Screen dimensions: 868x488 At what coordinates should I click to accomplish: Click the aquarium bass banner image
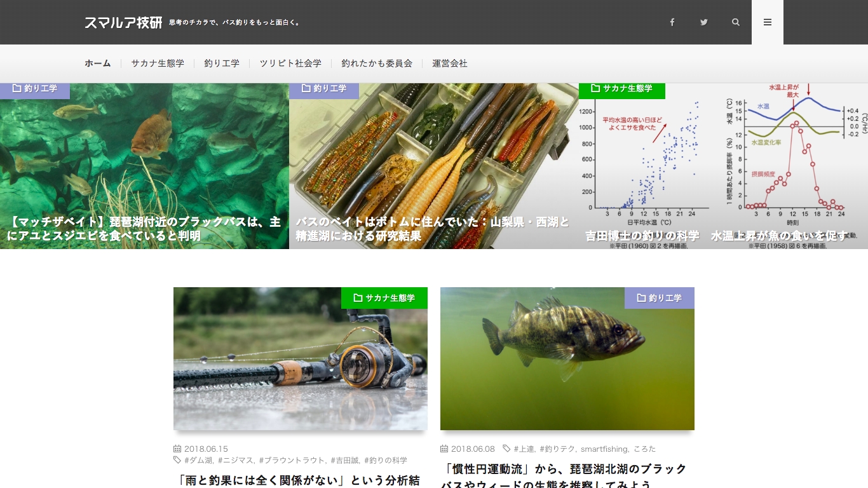[x=144, y=166]
